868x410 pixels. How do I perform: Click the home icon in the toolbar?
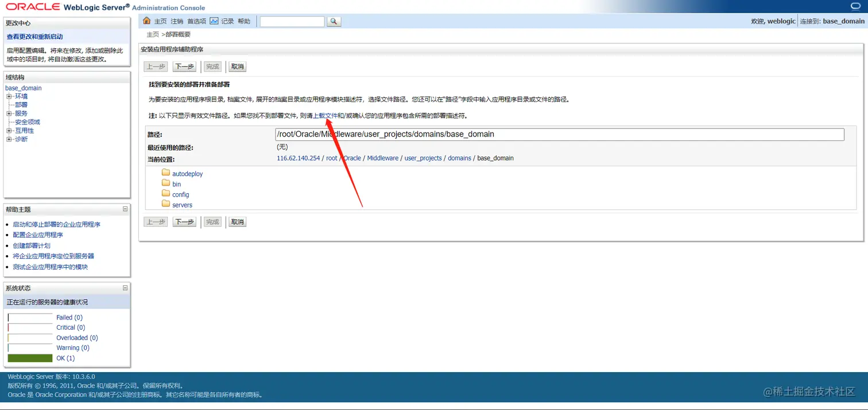click(146, 21)
